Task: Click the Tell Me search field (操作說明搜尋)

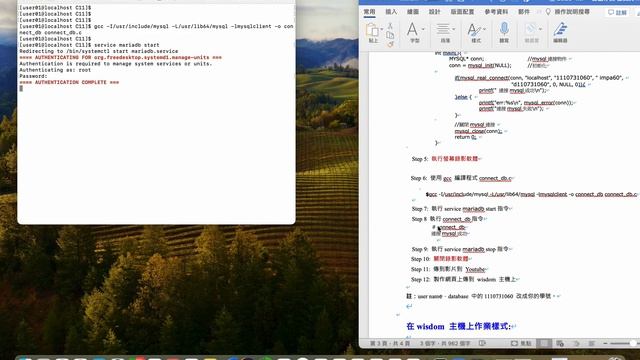Action: tap(571, 12)
